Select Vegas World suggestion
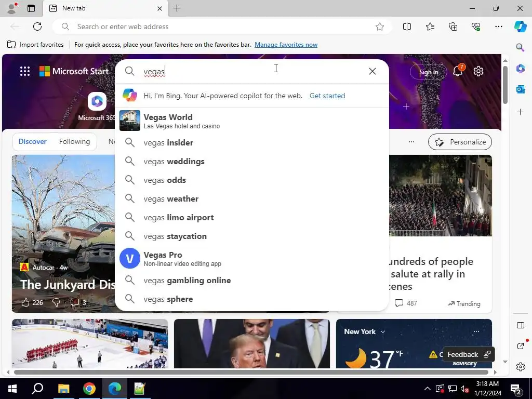The width and height of the screenshot is (532, 399). pos(252,121)
